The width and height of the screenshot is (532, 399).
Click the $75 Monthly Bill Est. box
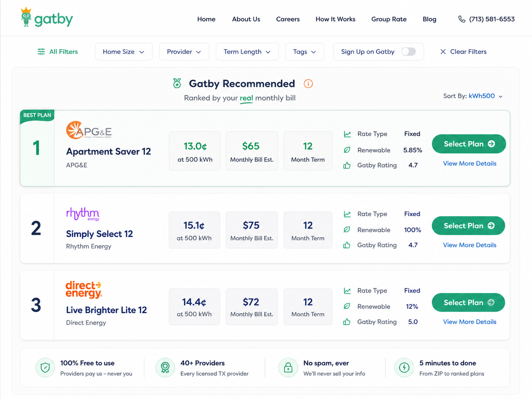click(252, 230)
